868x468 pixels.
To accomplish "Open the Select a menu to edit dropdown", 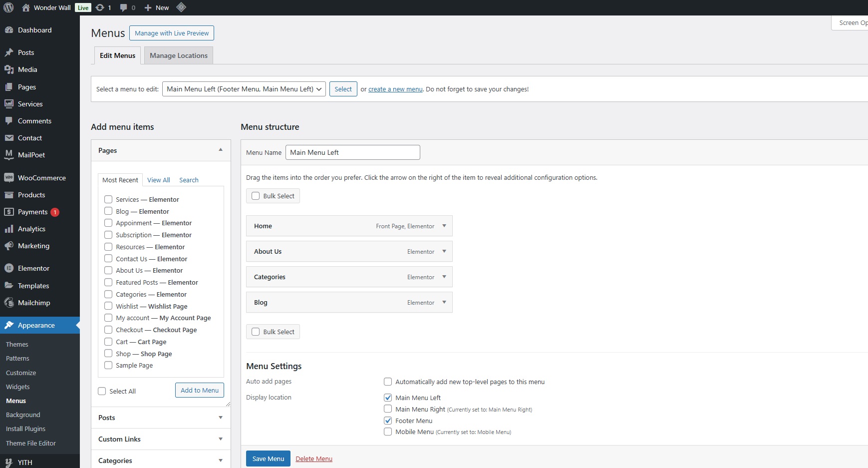I will (x=244, y=89).
